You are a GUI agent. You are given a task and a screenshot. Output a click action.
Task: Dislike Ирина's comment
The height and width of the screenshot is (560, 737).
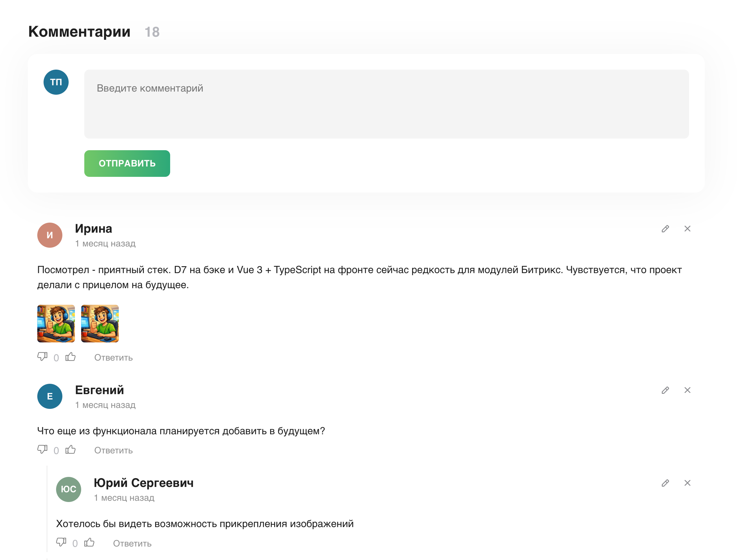(42, 357)
